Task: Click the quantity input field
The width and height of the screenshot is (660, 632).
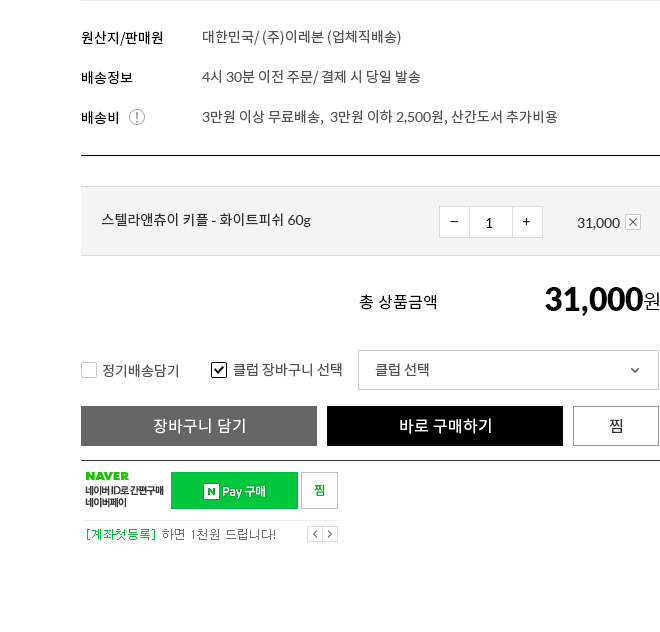Action: pos(490,222)
